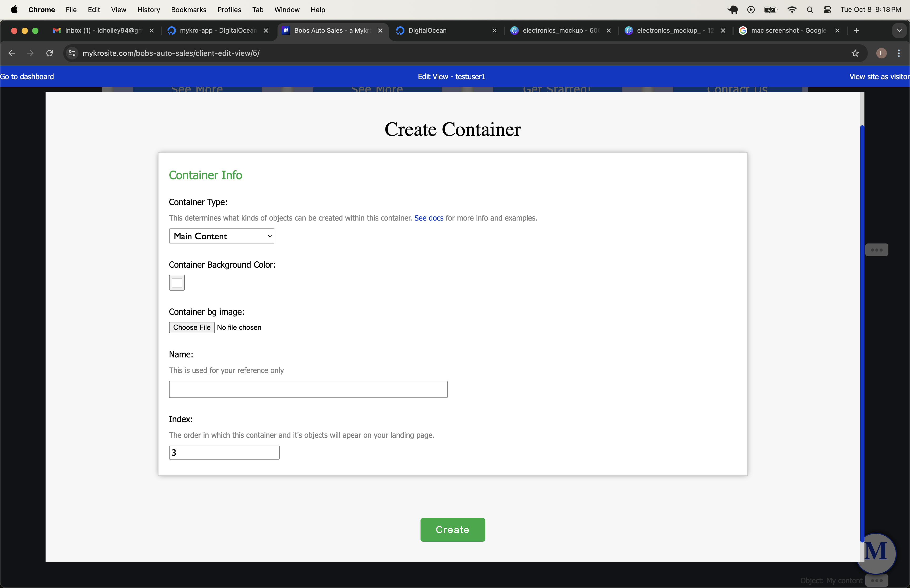This screenshot has width=910, height=588.
Task: Follow the See docs link
Action: click(428, 218)
